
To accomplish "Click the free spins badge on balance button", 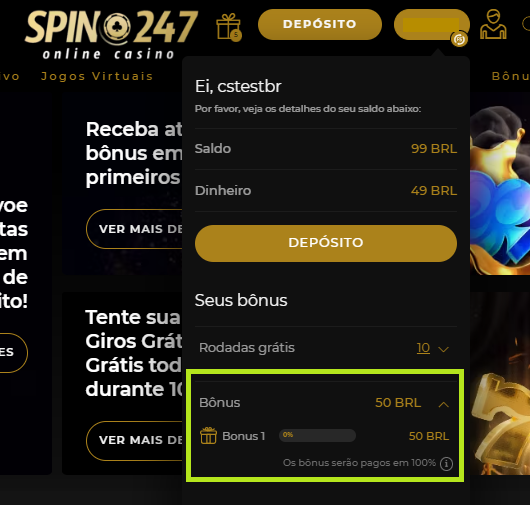I will 459,39.
